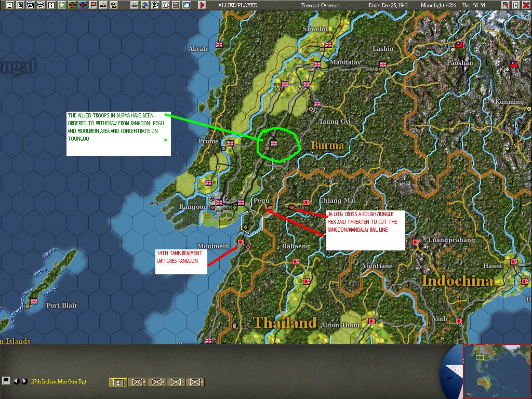
Task: Click the Japanese flag at Luangprabang
Action: click(x=415, y=242)
